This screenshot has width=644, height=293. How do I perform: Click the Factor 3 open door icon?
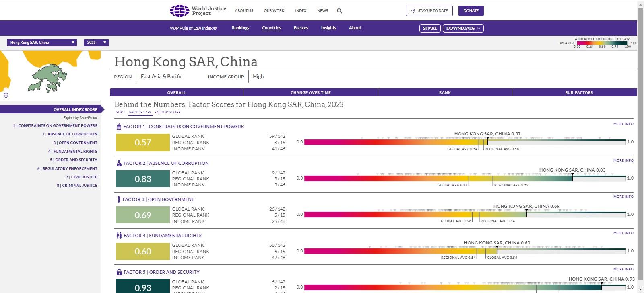tap(118, 199)
